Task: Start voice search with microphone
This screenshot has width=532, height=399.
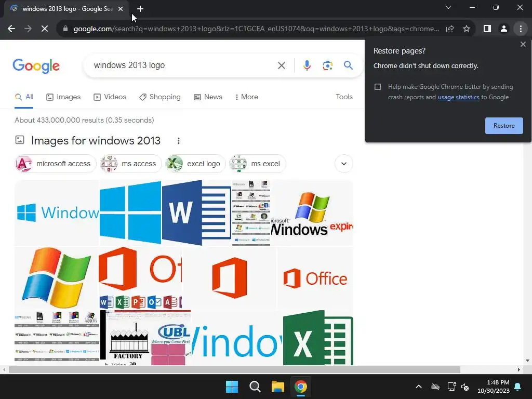Action: coord(307,65)
